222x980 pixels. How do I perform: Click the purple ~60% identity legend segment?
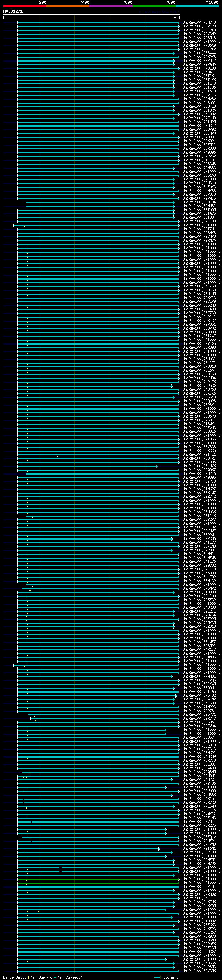click(111, 6)
